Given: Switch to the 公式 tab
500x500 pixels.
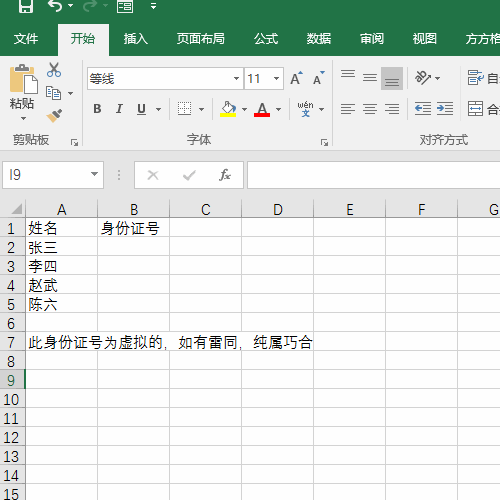Looking at the screenshot, I should tap(266, 39).
